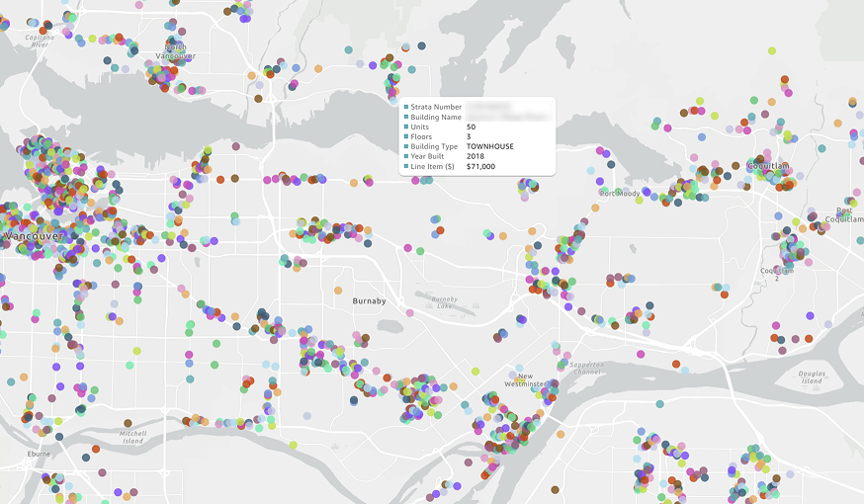Viewport: 865px width, 504px height.
Task: Select the $71,000 line item value
Action: (480, 167)
